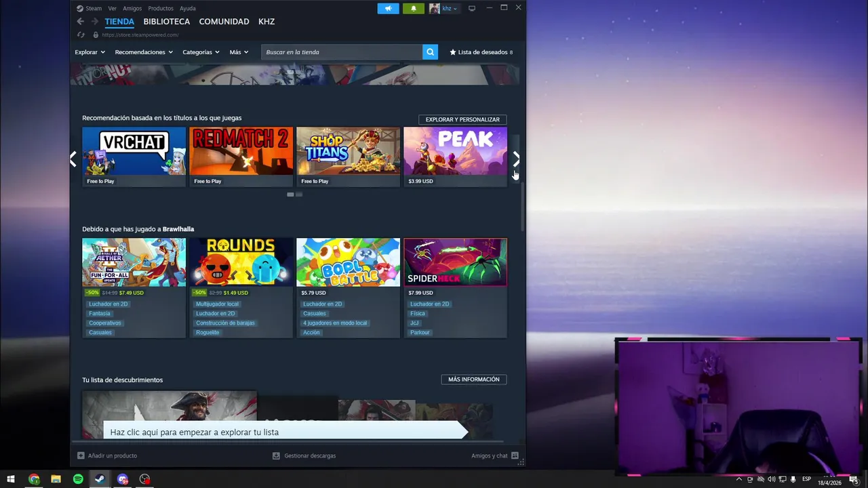Open File Explorer from the taskbar
The height and width of the screenshot is (488, 868).
pyautogui.click(x=56, y=479)
